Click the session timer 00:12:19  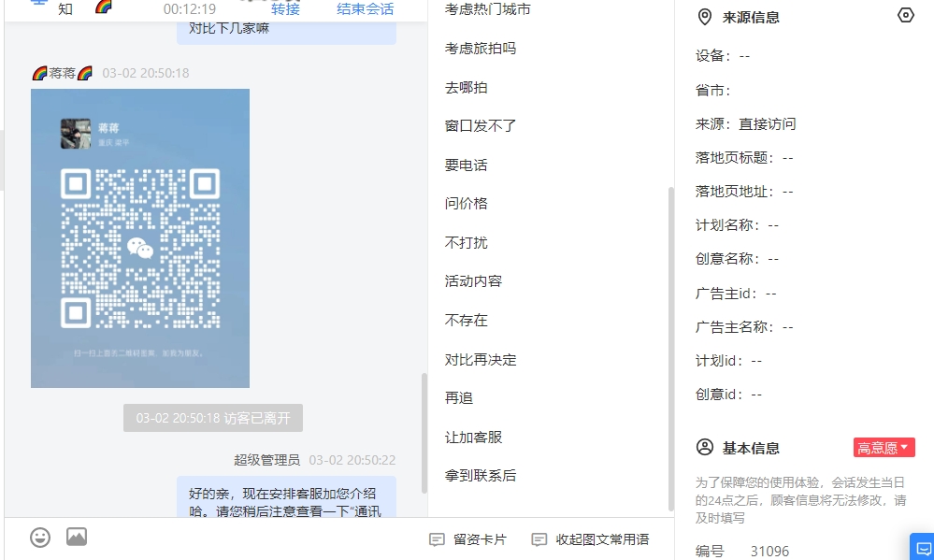point(190,9)
